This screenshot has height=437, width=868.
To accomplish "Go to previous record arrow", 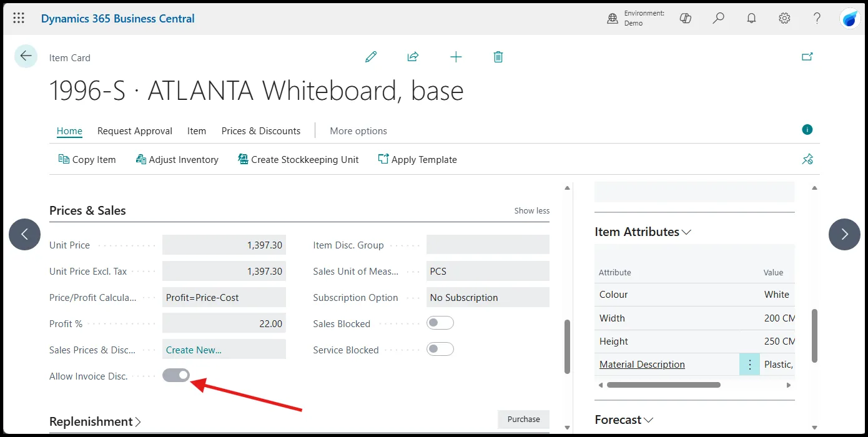I will pyautogui.click(x=25, y=234).
